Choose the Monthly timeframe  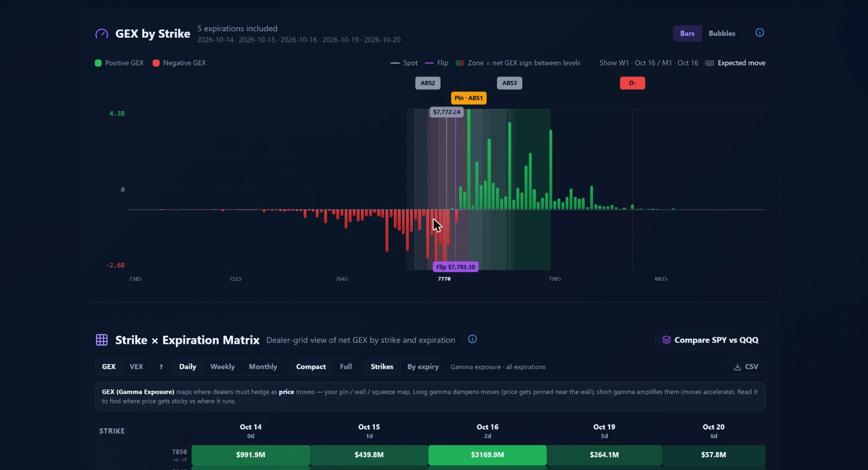click(x=263, y=367)
